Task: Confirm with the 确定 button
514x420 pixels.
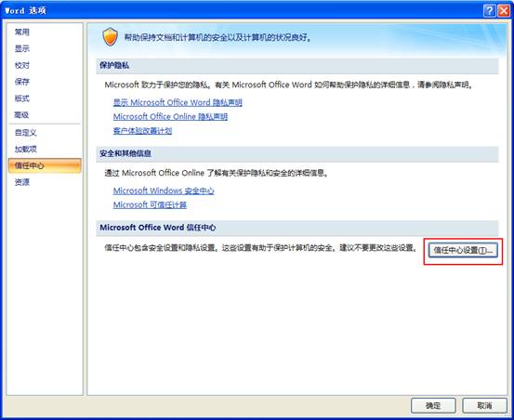Action: (x=433, y=405)
